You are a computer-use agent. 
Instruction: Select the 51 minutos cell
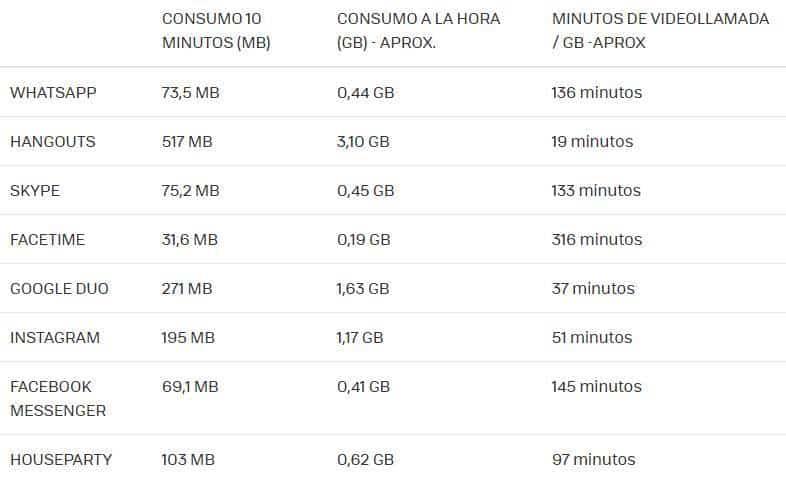(591, 337)
